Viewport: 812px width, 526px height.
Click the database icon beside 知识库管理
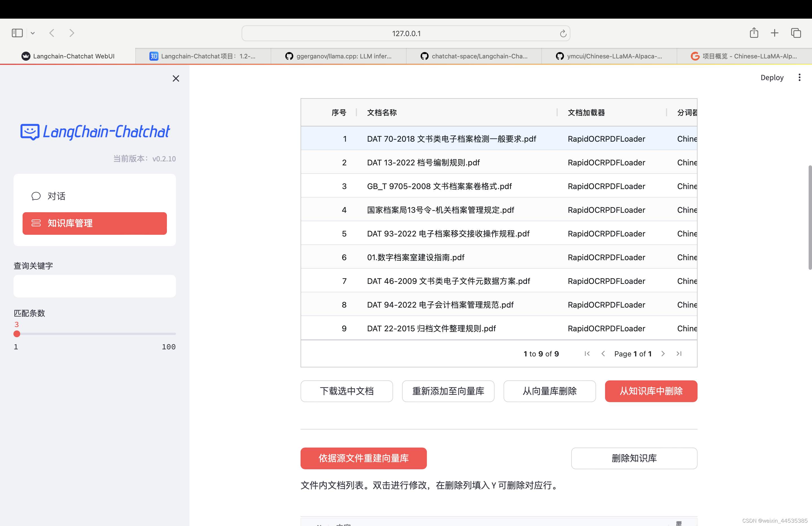pyautogui.click(x=36, y=223)
